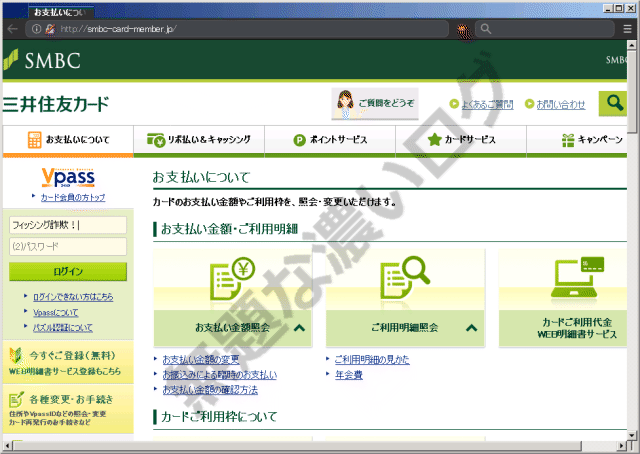This screenshot has width=640, height=454.
Task: Click horizontal scrollbar left arrow
Action: [x=7, y=445]
